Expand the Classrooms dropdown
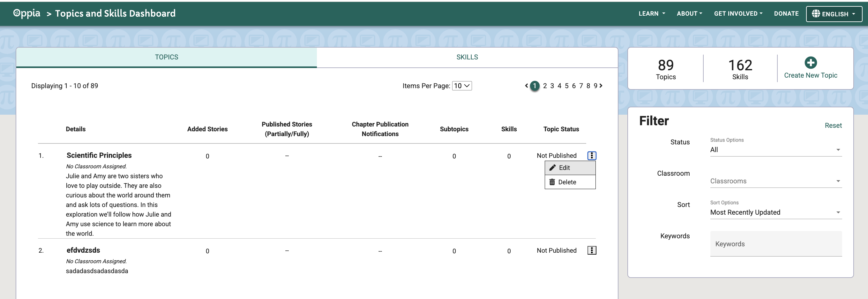Viewport: 868px width, 299px height. click(776, 181)
